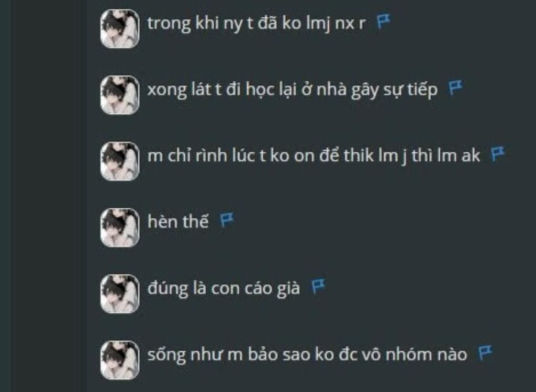This screenshot has height=392, width=536.
Task: Click the message 'đúng là con cáo già'
Action: coord(224,288)
